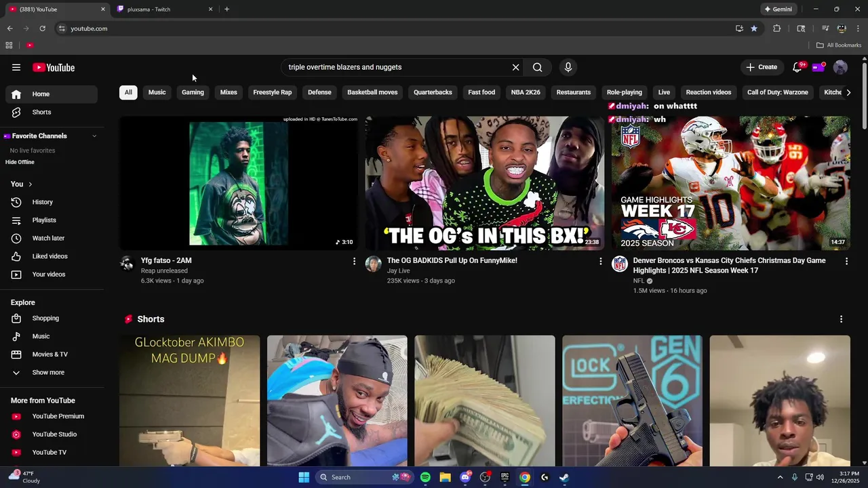Click the YouTube logo

[54, 67]
